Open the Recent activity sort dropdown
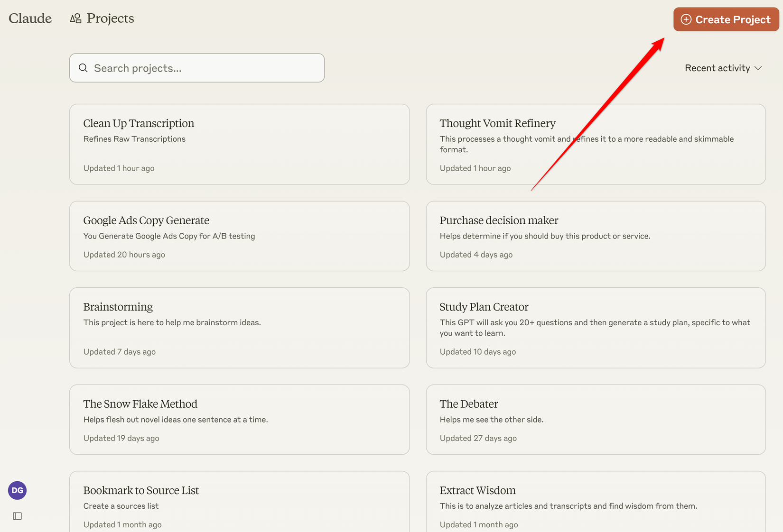 pos(723,68)
